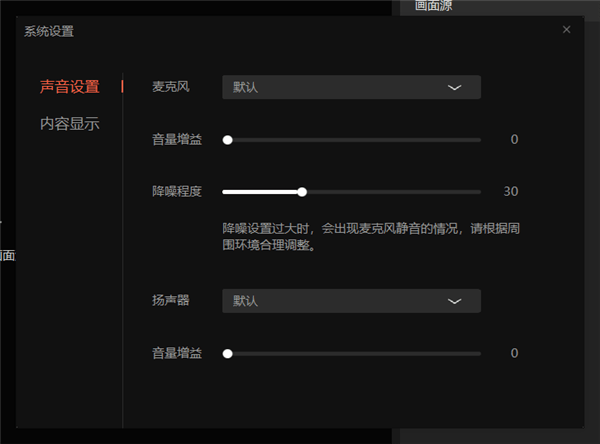Switch to the 内容显示 tab
Viewport: 600px width, 444px height.
click(x=70, y=124)
